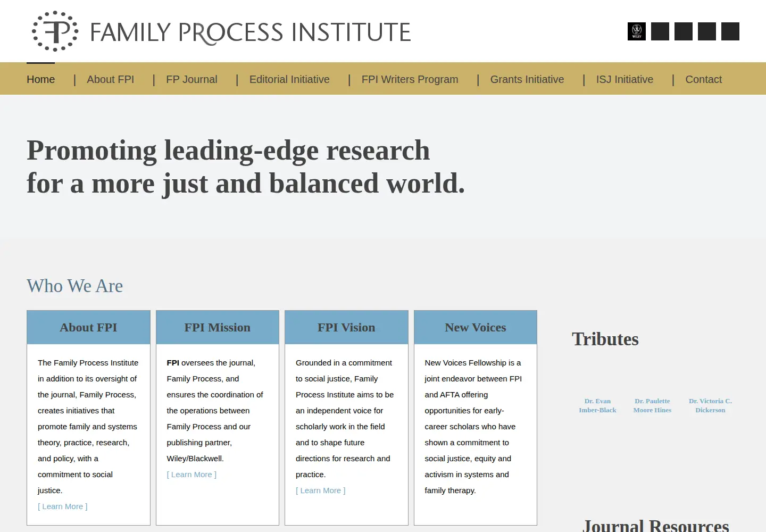This screenshot has width=766, height=532.
Task: Open the FPI Writers Program menu item
Action: 410,79
